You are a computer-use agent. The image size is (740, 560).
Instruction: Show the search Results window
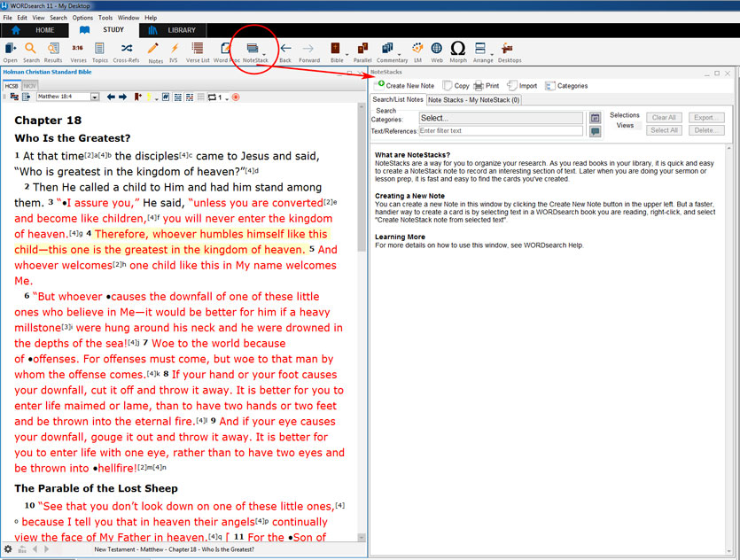coord(53,49)
